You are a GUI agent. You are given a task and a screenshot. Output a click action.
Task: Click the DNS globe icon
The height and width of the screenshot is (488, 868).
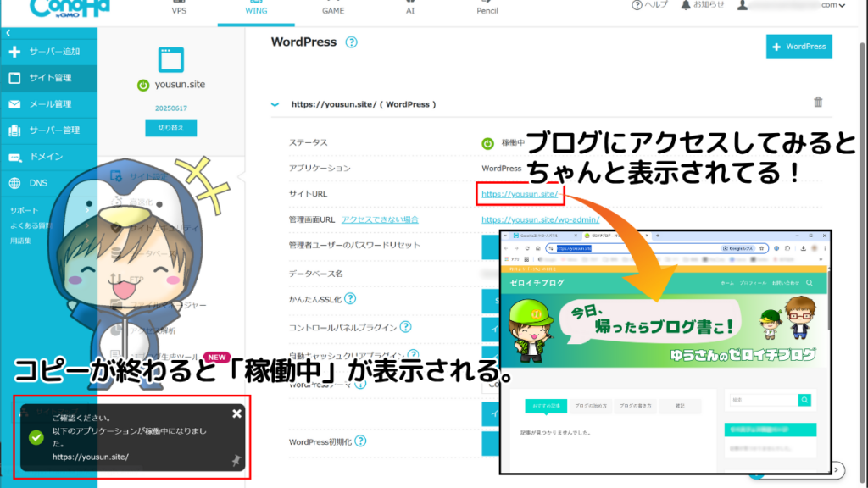tap(14, 183)
